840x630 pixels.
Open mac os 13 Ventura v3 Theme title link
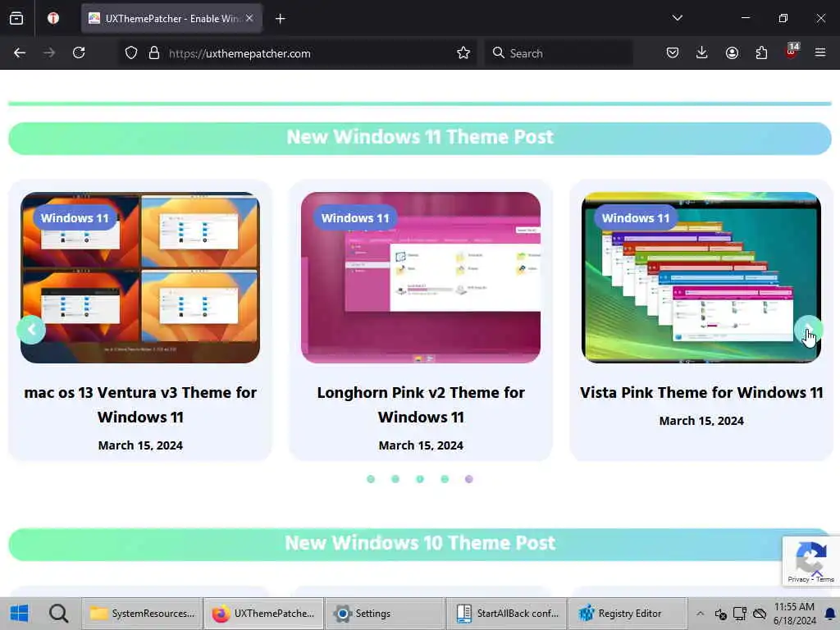pos(140,404)
